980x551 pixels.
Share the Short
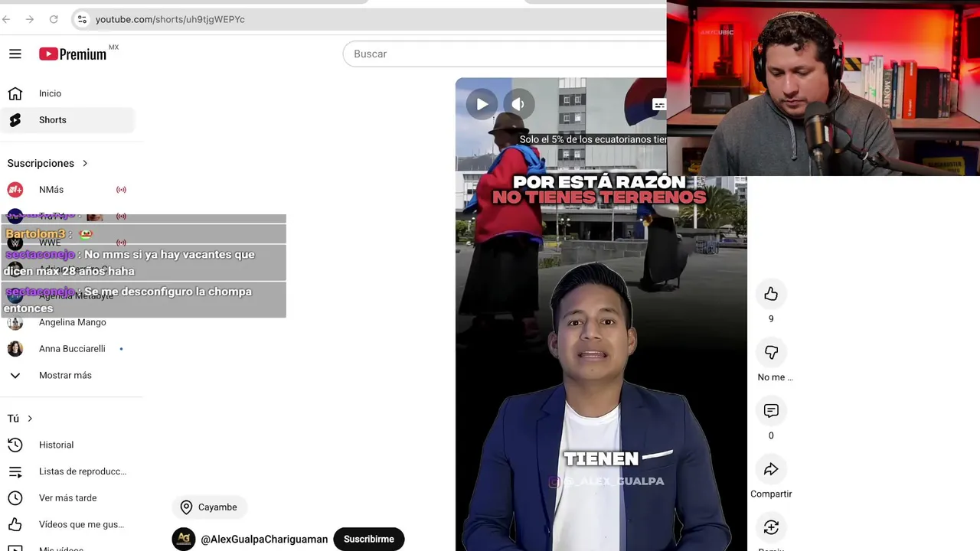click(771, 469)
